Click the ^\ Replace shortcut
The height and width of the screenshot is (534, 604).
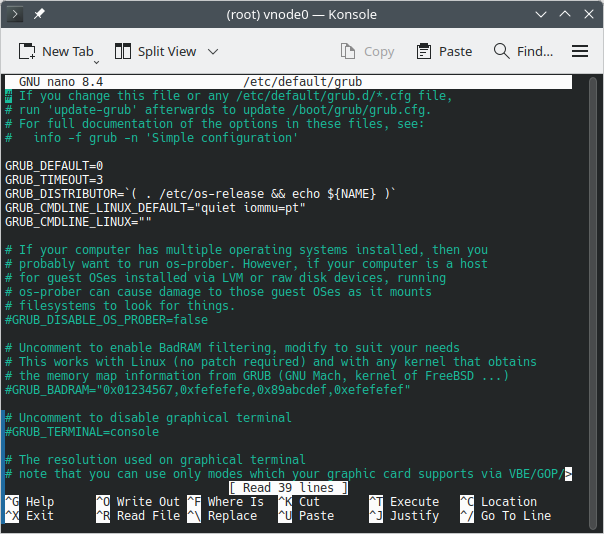(x=222, y=516)
